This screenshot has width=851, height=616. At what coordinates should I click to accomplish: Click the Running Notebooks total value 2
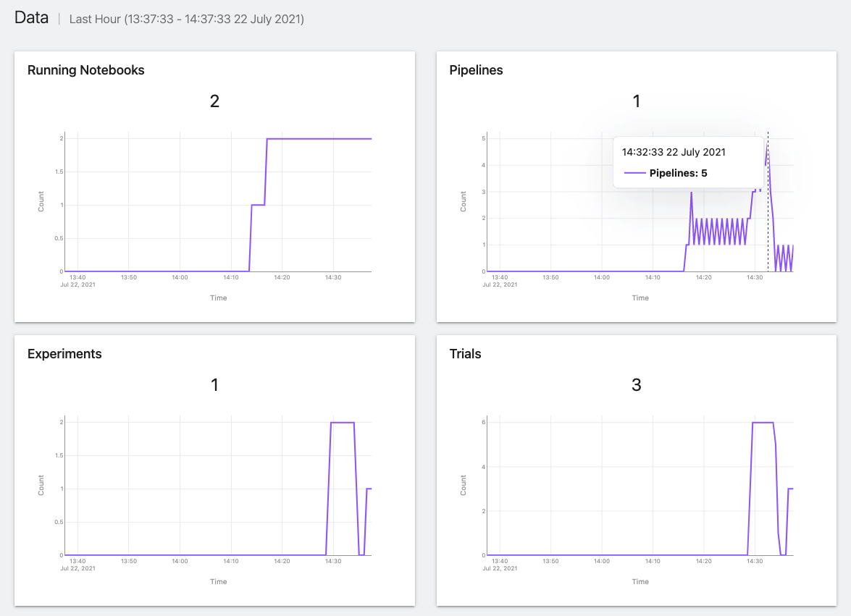pos(214,101)
